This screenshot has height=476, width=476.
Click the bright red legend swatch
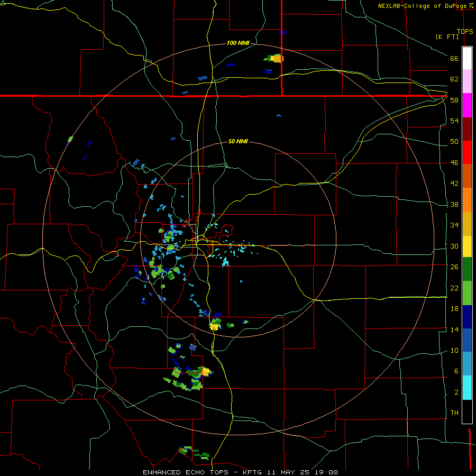tap(467, 152)
